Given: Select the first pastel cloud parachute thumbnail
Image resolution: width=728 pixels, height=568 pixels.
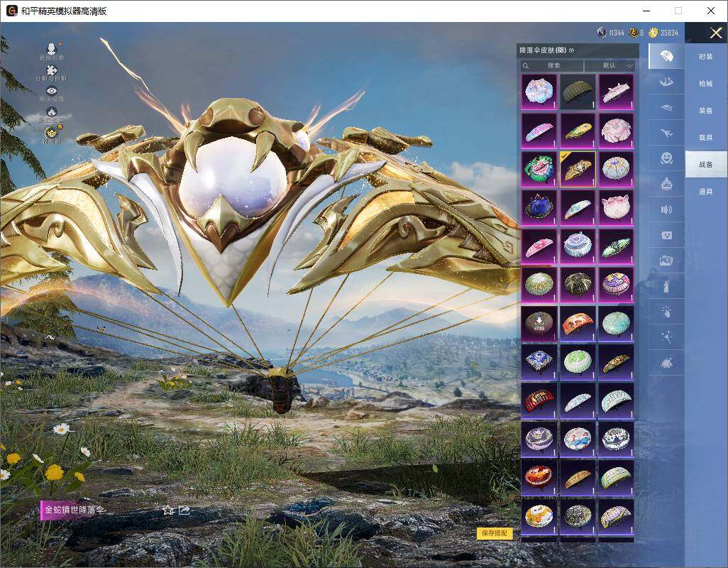Looking at the screenshot, I should [x=539, y=92].
